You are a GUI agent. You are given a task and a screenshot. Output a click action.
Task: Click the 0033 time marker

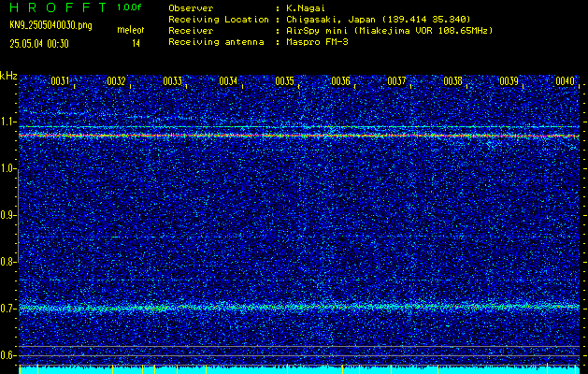coord(173,81)
